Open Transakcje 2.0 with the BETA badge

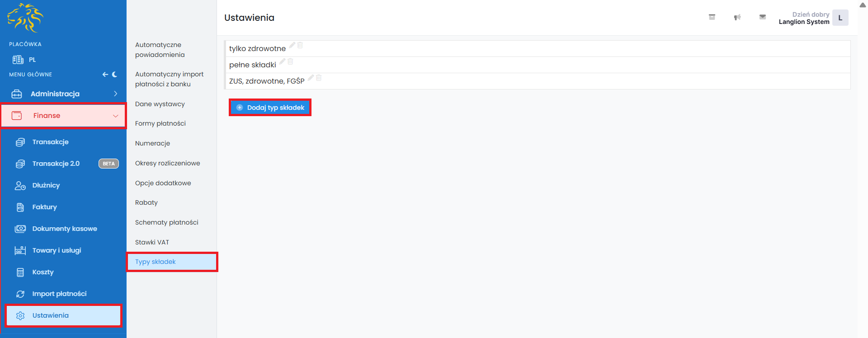(56, 164)
